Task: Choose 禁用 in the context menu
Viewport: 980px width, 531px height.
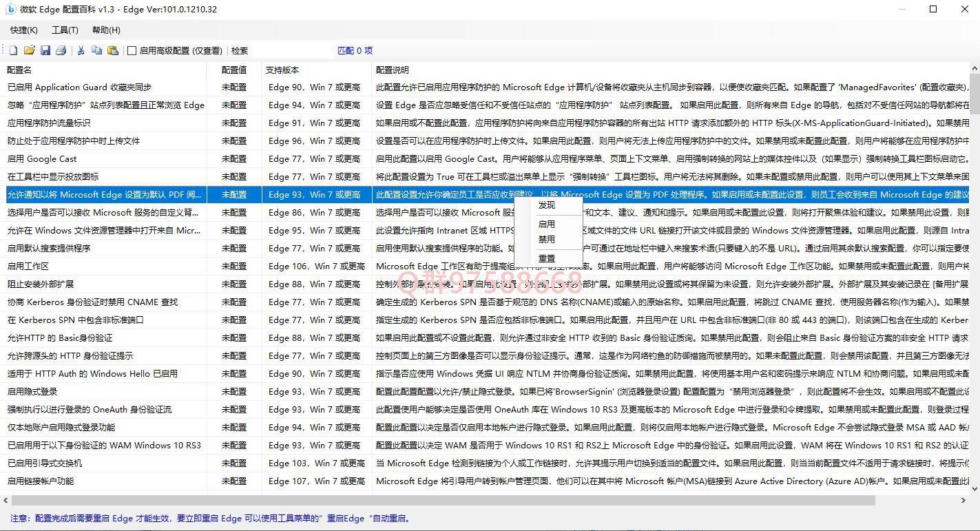Action: click(549, 239)
